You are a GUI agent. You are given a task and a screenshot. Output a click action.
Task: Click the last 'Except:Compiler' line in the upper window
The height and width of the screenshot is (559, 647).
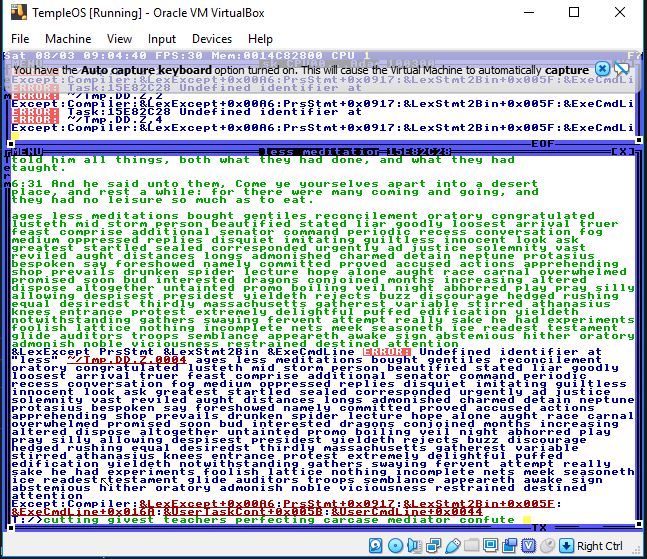click(x=323, y=127)
